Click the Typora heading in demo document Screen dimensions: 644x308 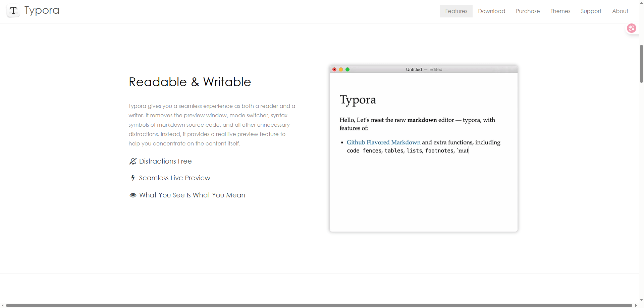pos(358,100)
